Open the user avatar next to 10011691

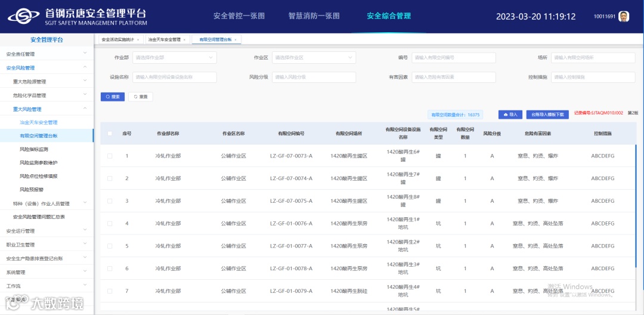624,17
